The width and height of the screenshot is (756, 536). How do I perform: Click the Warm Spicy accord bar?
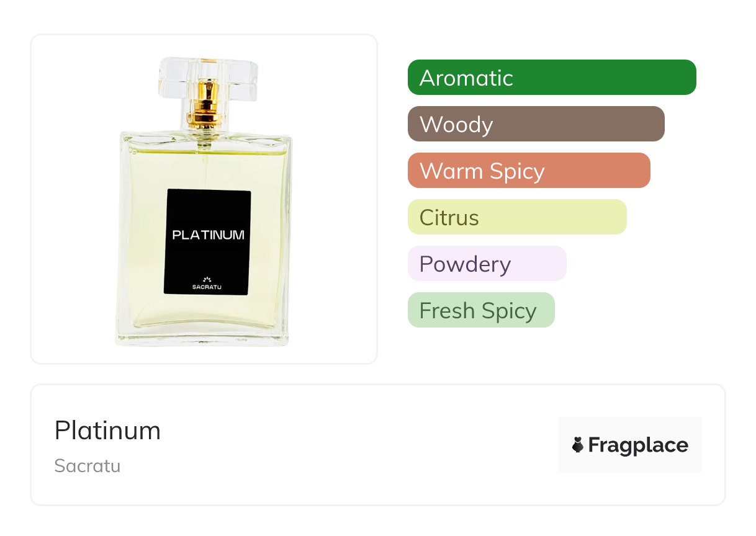[529, 171]
